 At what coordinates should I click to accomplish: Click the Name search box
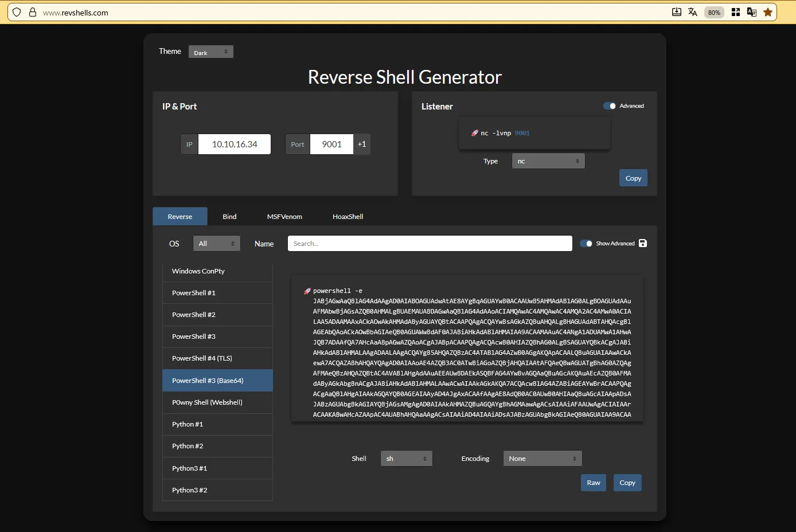pyautogui.click(x=430, y=244)
